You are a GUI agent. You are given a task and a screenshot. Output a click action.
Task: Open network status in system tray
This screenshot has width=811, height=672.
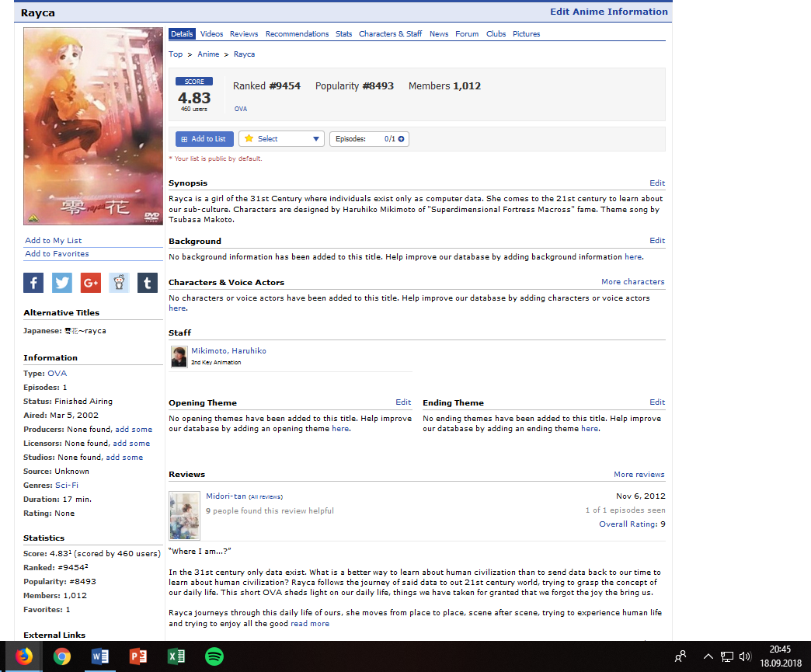[726, 656]
